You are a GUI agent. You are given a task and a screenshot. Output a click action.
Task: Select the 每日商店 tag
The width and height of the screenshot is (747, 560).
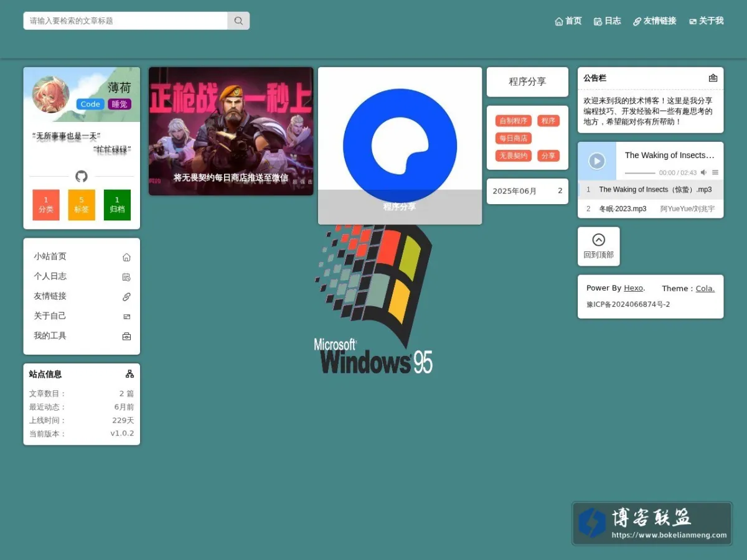(x=514, y=138)
